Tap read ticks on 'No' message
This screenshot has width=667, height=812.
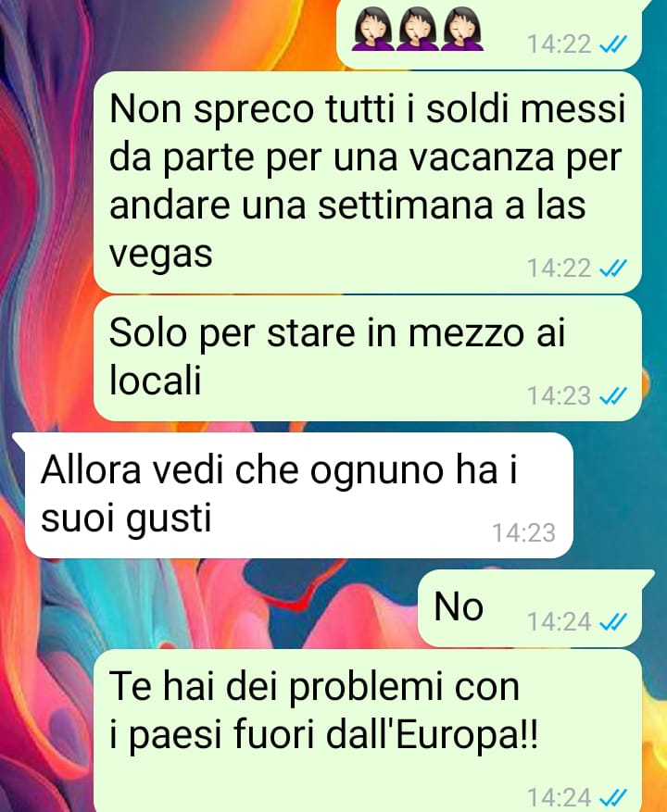613,621
